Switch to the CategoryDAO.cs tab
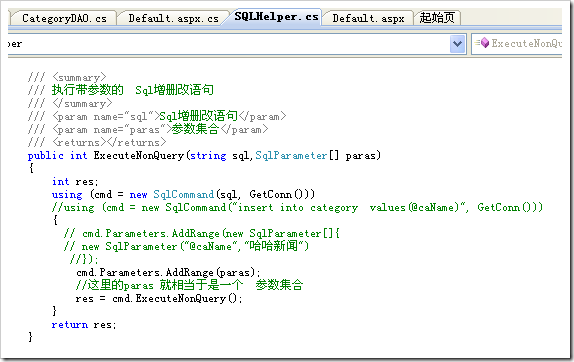 coord(64,18)
